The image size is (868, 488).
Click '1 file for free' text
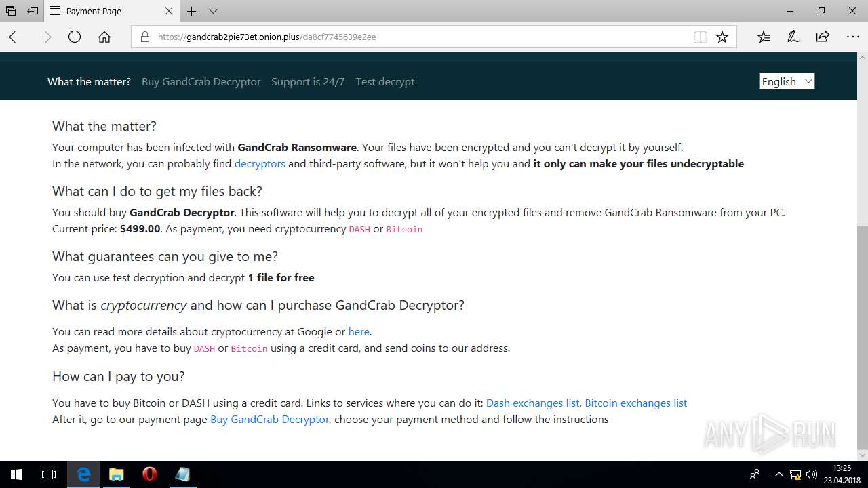point(281,278)
